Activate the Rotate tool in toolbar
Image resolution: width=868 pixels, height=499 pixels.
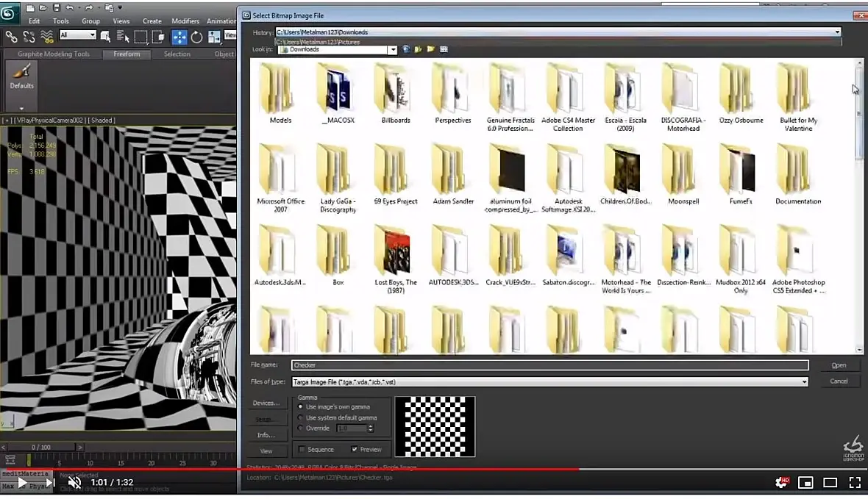[197, 37]
